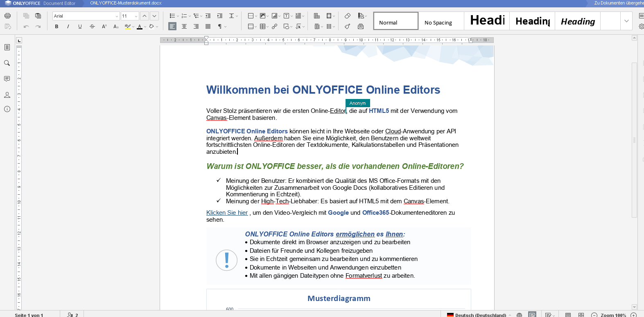Redo the last undone action
The image size is (644, 317).
[38, 27]
